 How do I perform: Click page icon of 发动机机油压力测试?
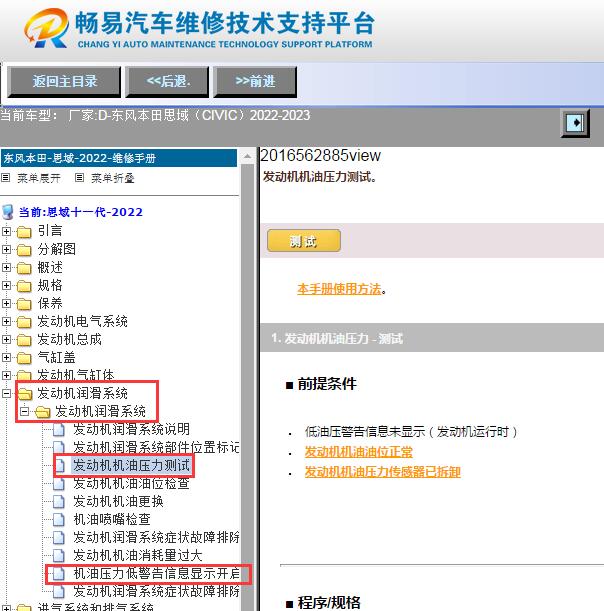click(60, 465)
